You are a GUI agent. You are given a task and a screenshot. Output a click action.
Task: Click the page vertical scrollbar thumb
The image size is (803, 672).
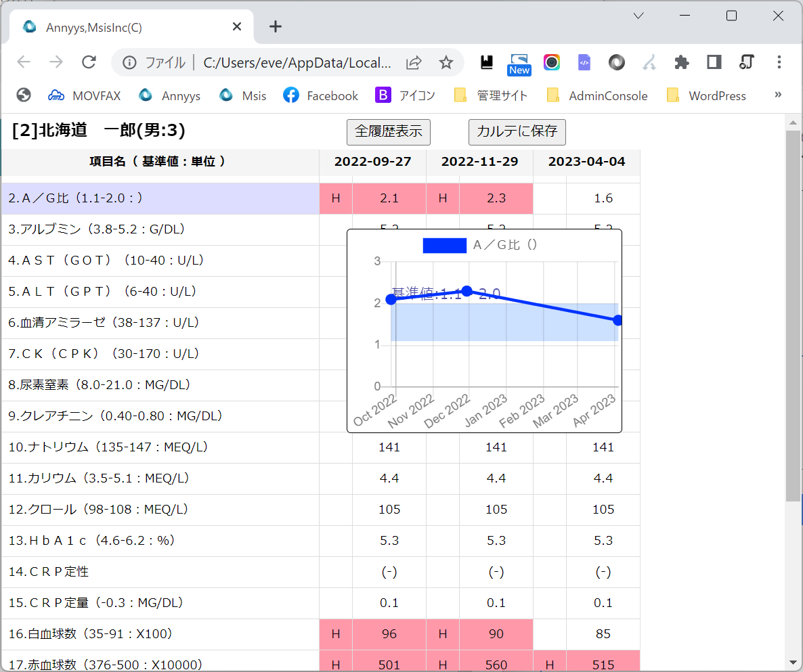click(x=793, y=316)
